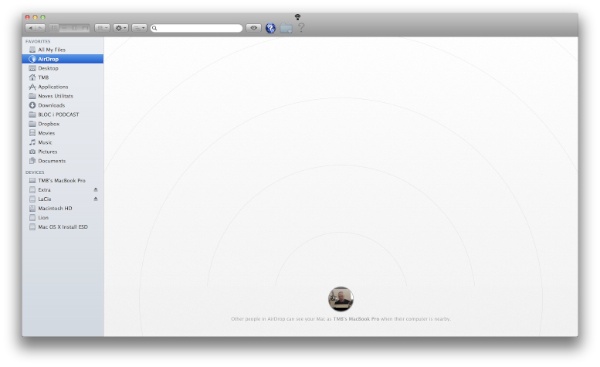This screenshot has height=367, width=600.
Task: Go back using the toolbar back arrow
Action: click(x=31, y=28)
